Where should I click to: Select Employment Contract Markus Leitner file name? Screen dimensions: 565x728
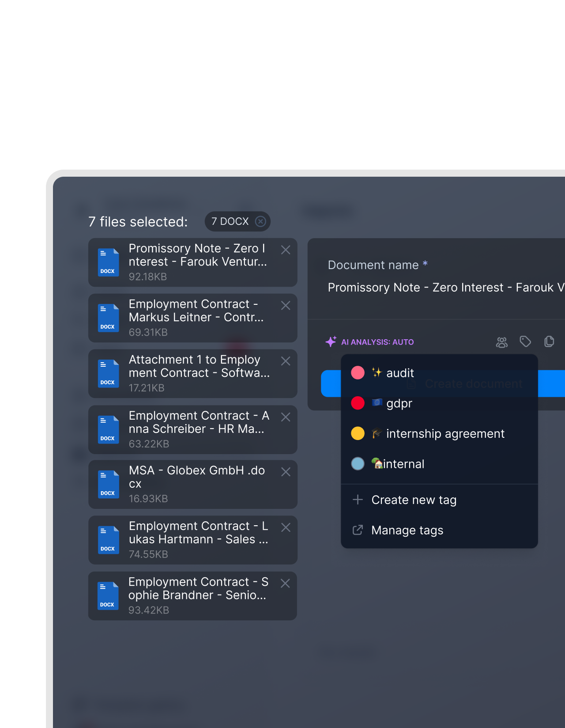196,311
